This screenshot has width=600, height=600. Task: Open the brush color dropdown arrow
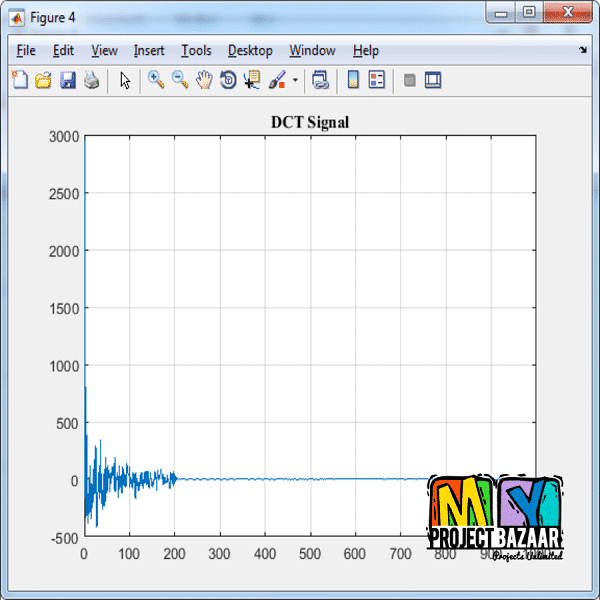click(295, 80)
